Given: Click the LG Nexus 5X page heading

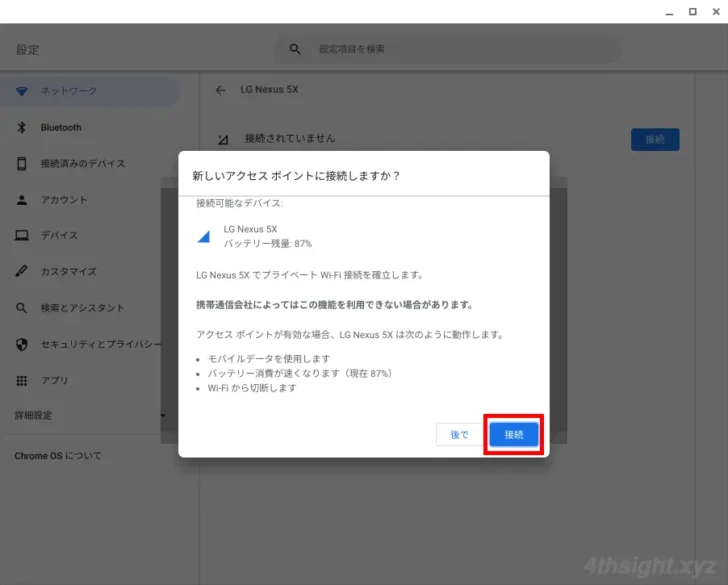Looking at the screenshot, I should 269,90.
